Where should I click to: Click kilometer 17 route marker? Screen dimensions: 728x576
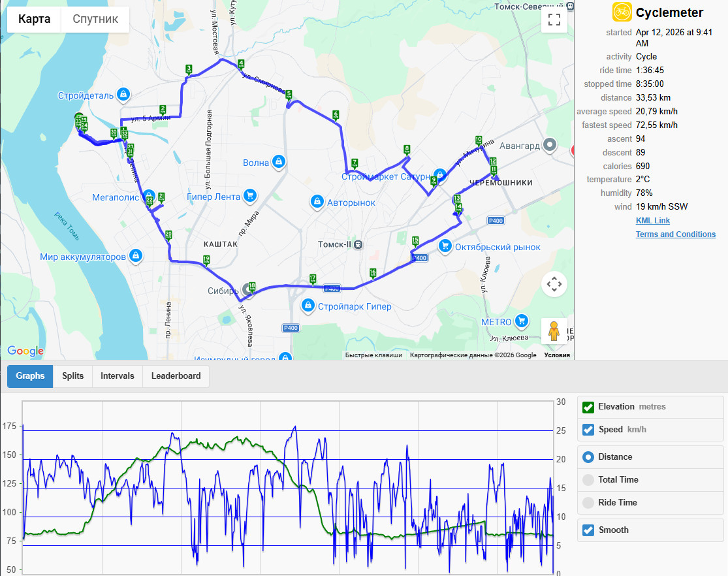coord(313,280)
